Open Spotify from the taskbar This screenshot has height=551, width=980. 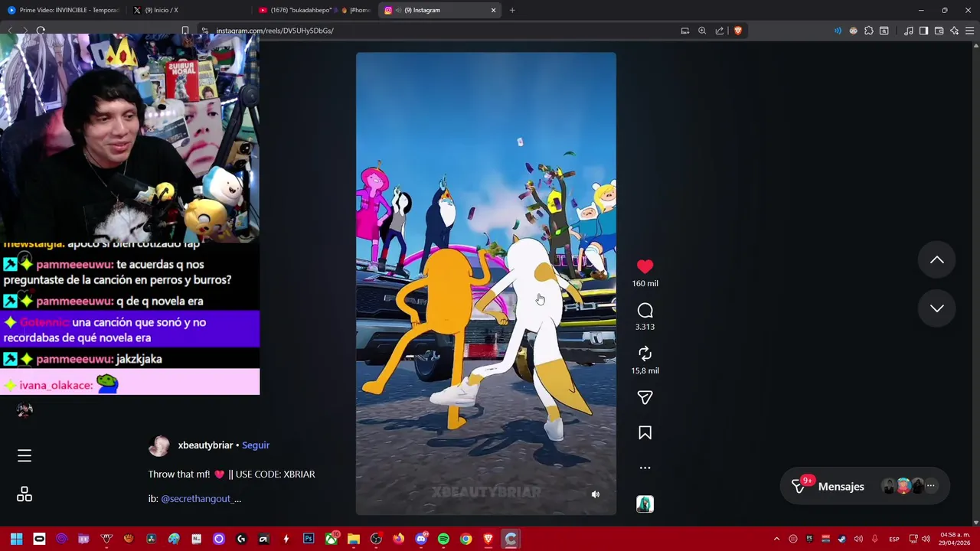click(443, 539)
